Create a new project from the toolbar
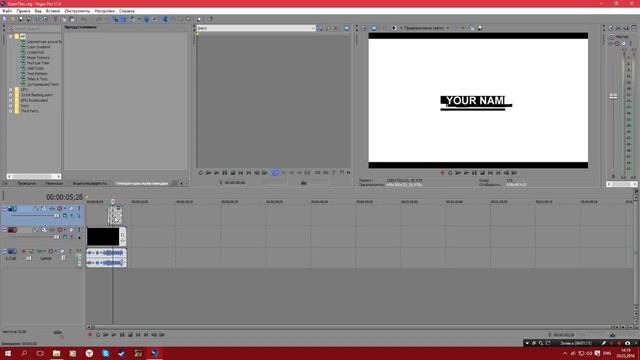This screenshot has width=640, height=360. pos(4,19)
